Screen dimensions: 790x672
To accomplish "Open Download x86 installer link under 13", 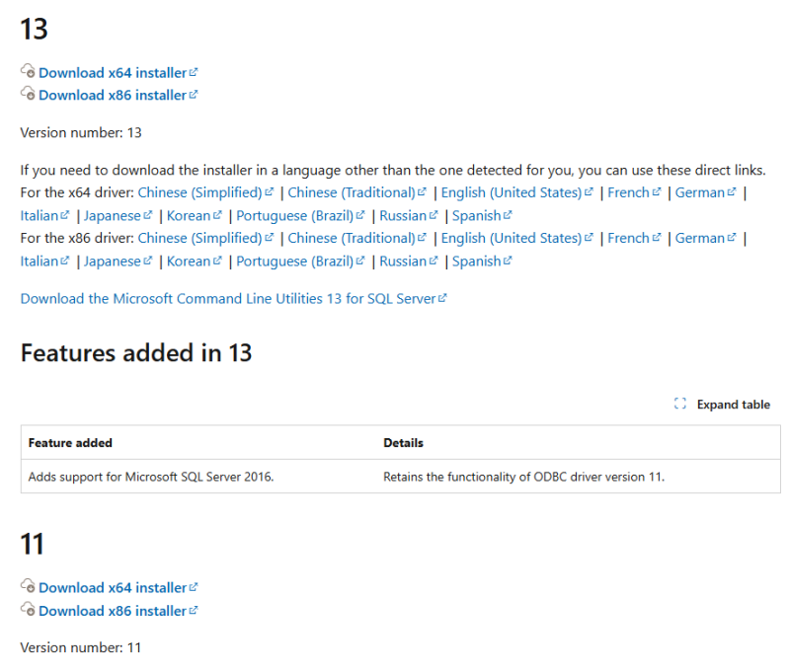I will click(112, 95).
